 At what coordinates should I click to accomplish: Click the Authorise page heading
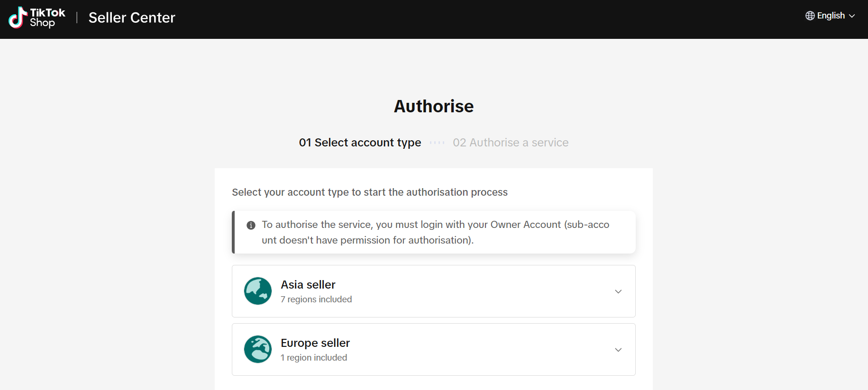tap(434, 106)
